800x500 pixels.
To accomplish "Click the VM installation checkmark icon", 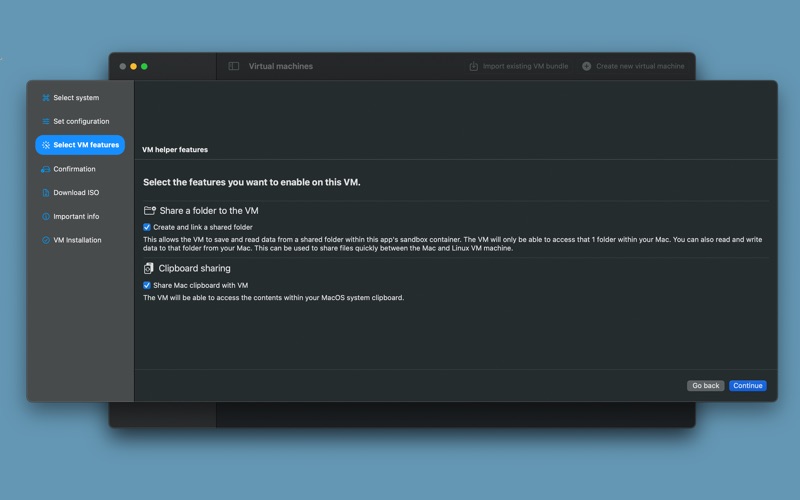I will 45,240.
